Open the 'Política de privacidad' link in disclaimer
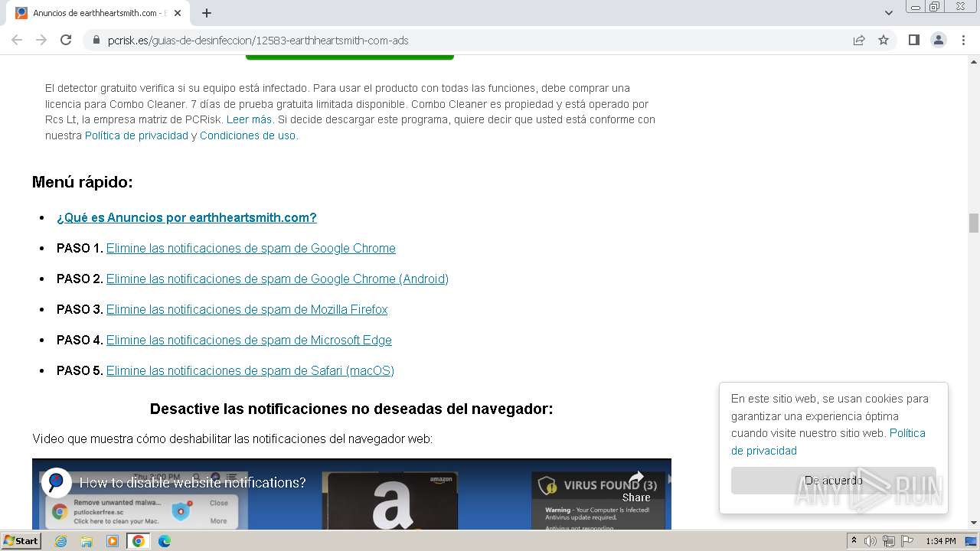 (x=136, y=135)
